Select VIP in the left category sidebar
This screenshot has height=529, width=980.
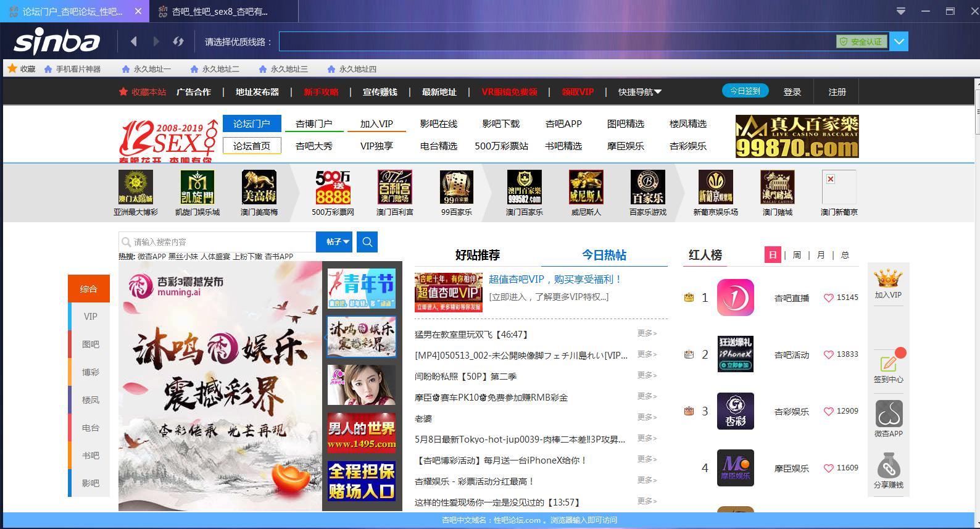[90, 316]
